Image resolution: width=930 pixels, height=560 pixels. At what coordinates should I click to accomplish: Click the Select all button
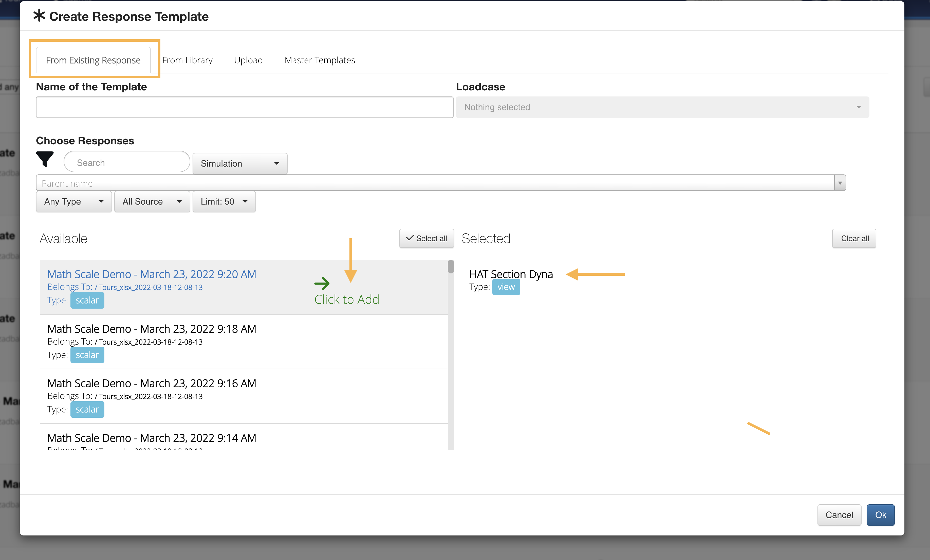426,238
